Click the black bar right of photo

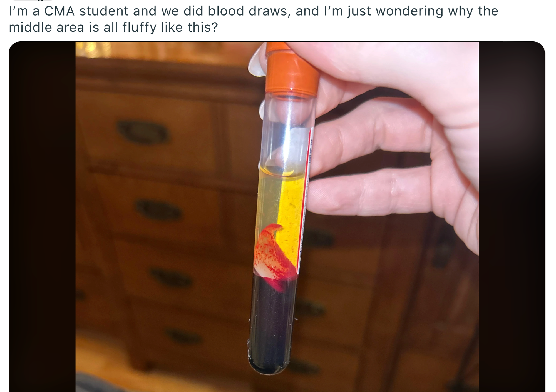pos(512,217)
